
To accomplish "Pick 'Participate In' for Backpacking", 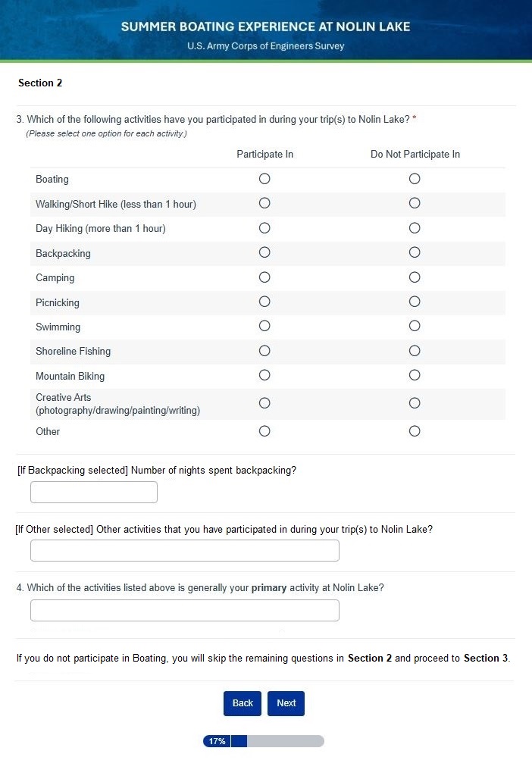I will coord(264,252).
